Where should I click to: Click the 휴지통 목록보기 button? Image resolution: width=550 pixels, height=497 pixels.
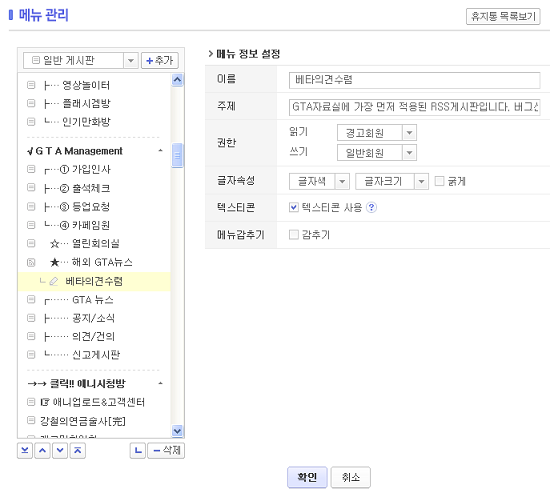[x=503, y=16]
